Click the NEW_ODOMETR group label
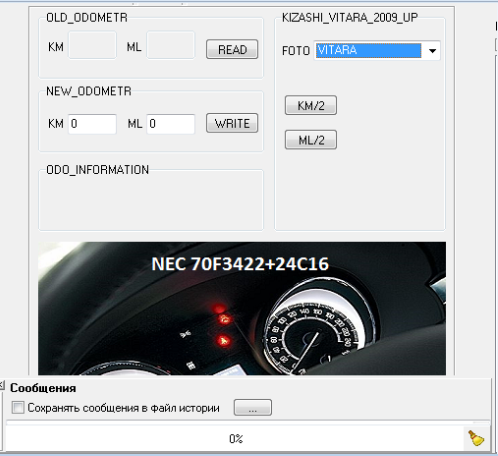 click(89, 91)
